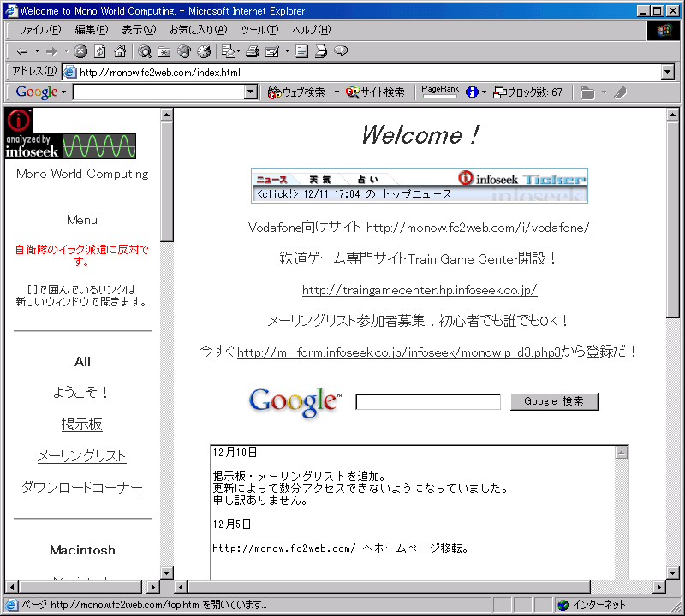Screen dimensions: 685x616
Task: Click the greyed folder icon on Google toolbar
Action: tap(587, 92)
